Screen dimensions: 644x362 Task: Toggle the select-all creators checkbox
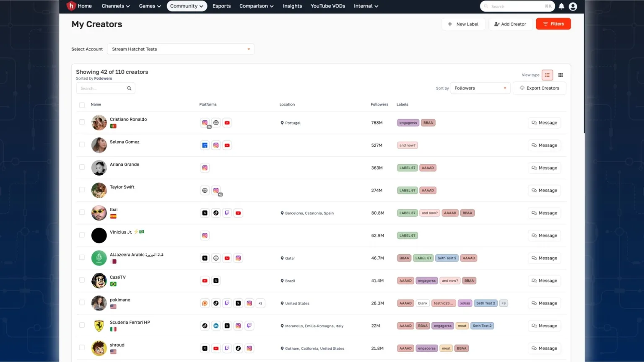coord(82,105)
